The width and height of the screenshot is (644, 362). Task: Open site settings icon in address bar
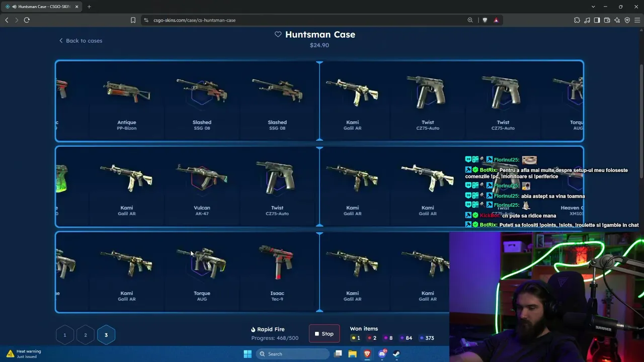click(146, 20)
